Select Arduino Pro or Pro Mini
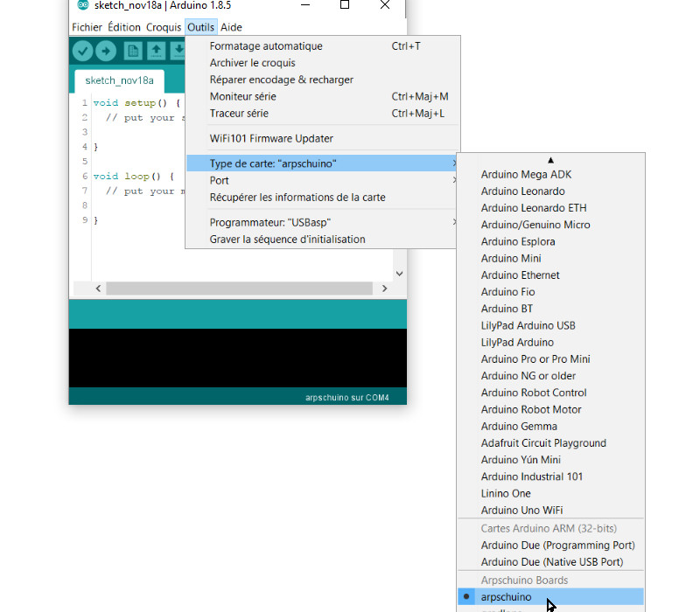Image resolution: width=700 pixels, height=612 pixels. tap(551, 359)
